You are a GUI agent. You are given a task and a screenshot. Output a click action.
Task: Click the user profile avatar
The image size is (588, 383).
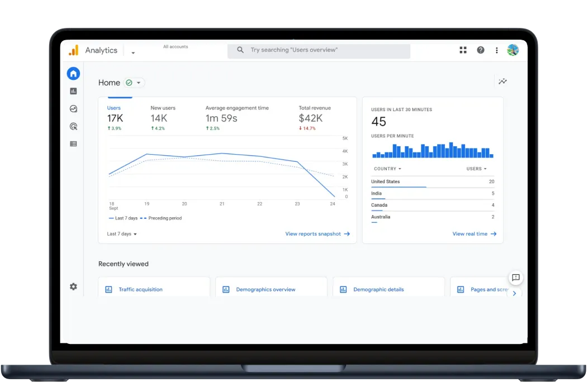(513, 50)
